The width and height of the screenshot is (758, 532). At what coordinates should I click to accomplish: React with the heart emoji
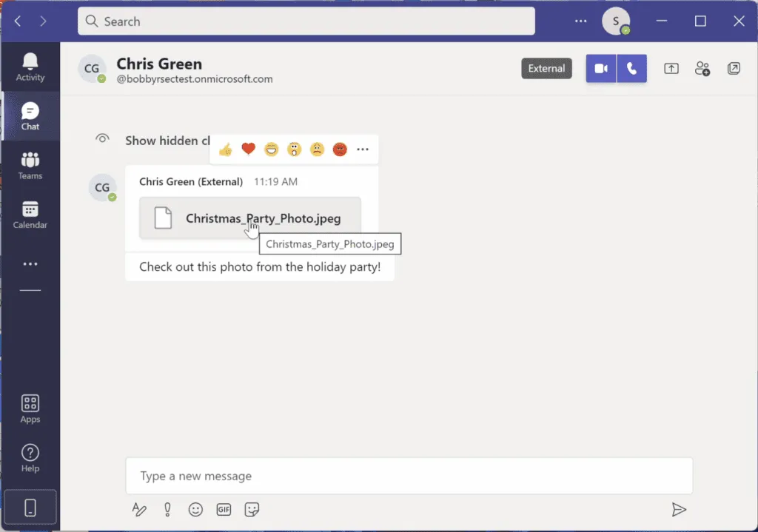point(248,148)
